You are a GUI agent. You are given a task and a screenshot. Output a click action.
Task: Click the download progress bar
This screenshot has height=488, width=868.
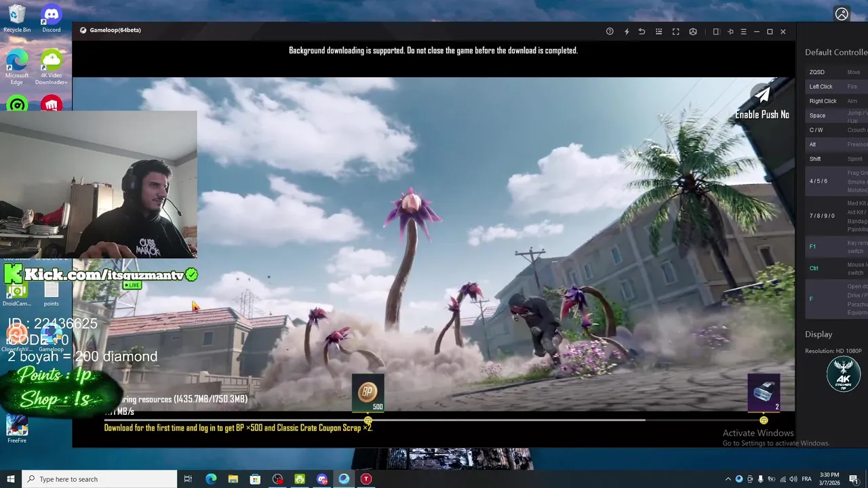pos(434,420)
